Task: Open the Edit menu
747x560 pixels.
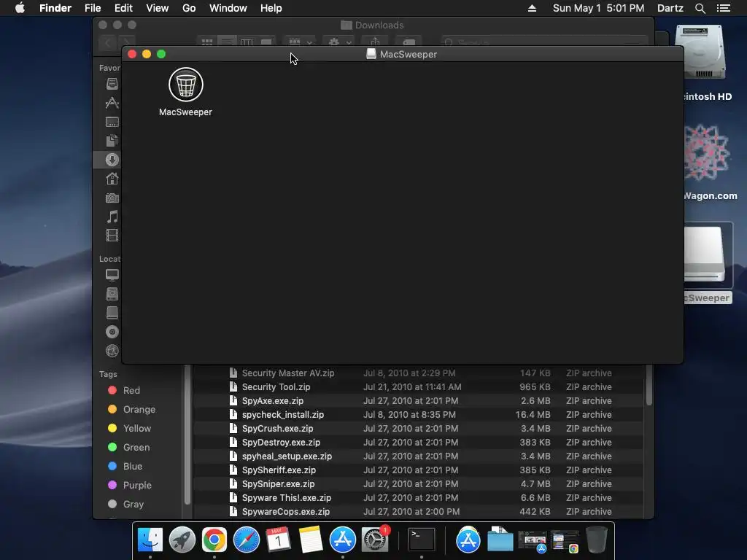Action: pos(123,8)
